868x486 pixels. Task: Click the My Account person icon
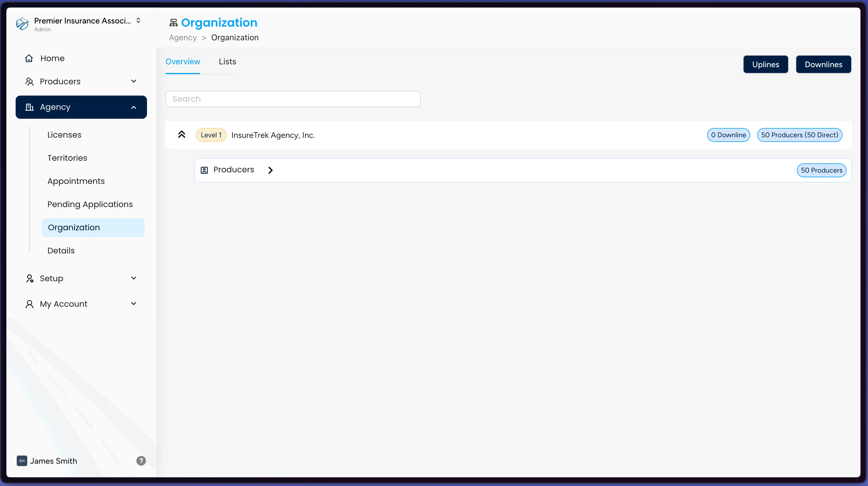coord(29,304)
